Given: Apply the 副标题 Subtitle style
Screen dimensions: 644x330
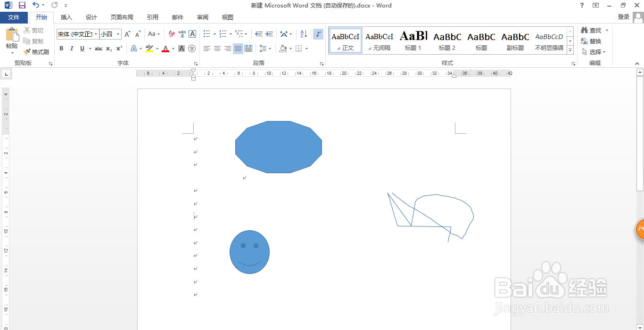Looking at the screenshot, I should [x=515, y=40].
